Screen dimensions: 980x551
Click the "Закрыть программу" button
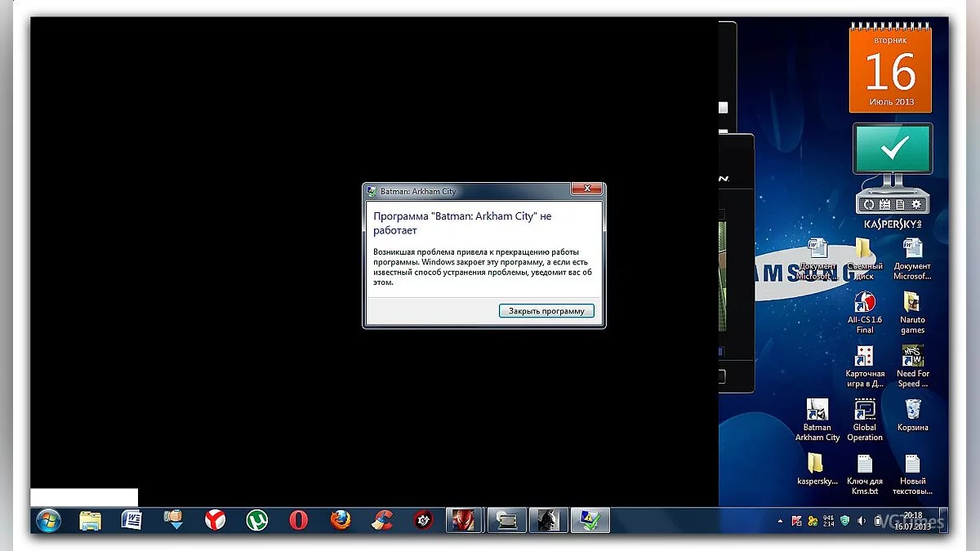pos(546,311)
